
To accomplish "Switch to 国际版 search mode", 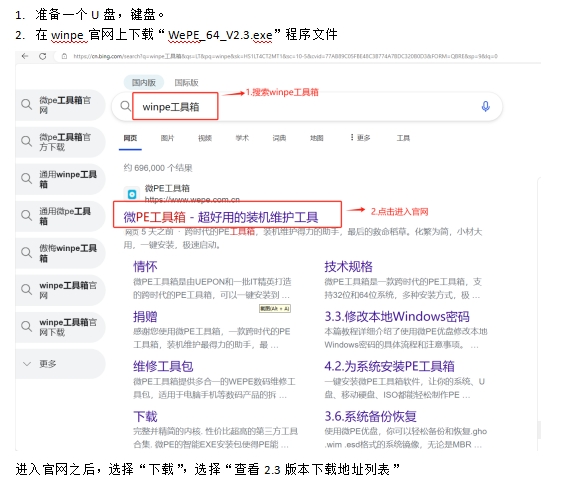I will (x=186, y=83).
